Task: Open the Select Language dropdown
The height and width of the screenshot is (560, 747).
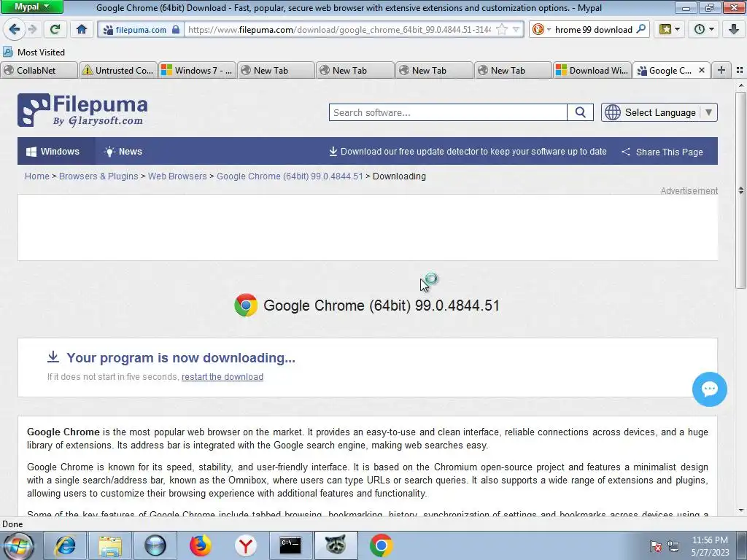Action: (659, 112)
